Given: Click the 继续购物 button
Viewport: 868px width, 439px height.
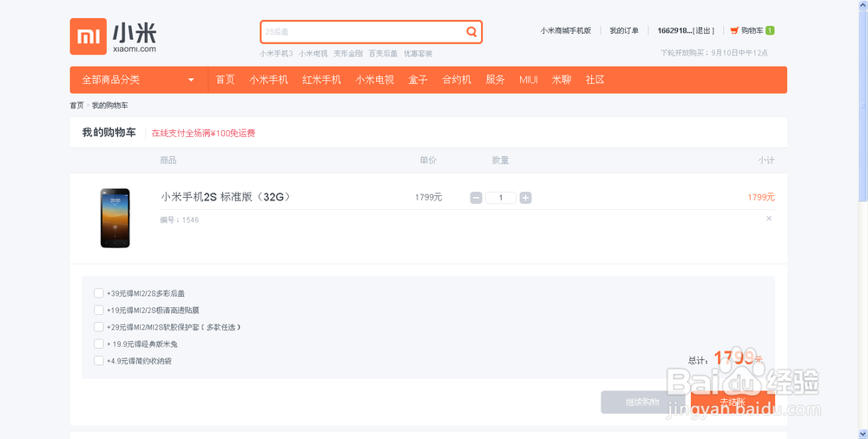Looking at the screenshot, I should 642,403.
